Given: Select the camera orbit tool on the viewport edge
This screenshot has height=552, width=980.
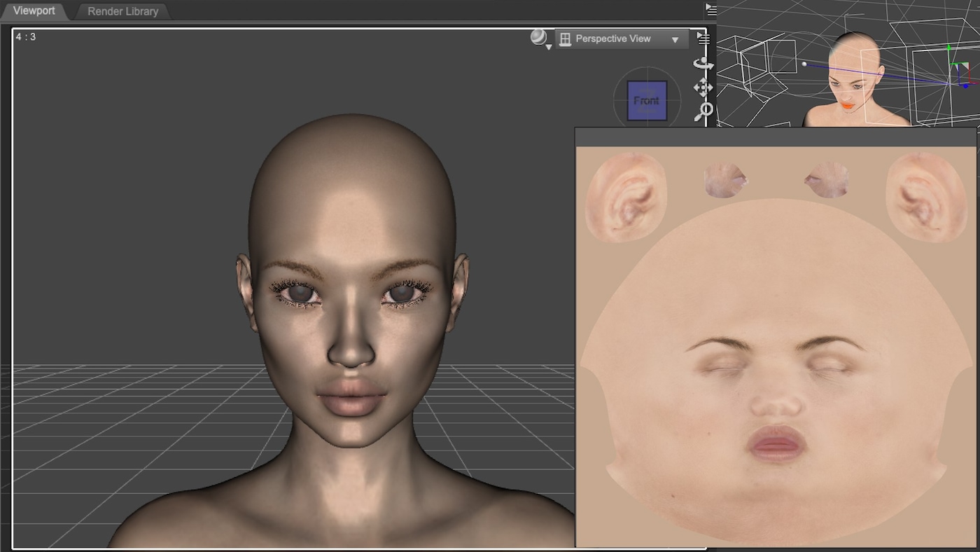Looking at the screenshot, I should point(702,64).
